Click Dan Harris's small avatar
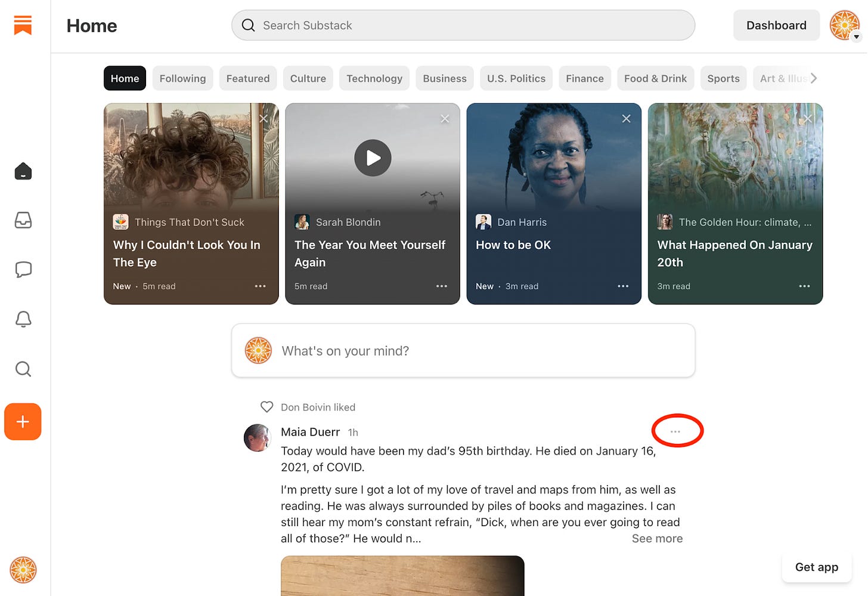Image resolution: width=868 pixels, height=596 pixels. click(483, 222)
